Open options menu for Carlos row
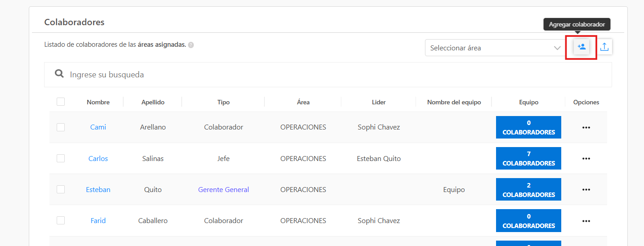 [x=586, y=158]
